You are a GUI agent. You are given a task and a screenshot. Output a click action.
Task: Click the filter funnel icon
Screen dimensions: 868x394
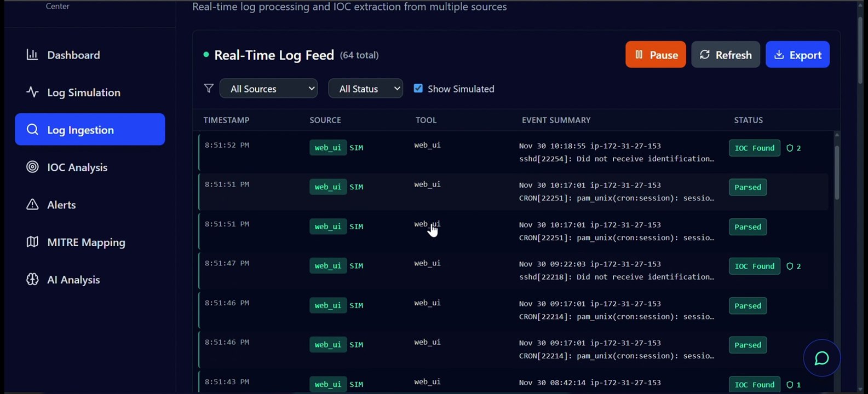tap(209, 89)
